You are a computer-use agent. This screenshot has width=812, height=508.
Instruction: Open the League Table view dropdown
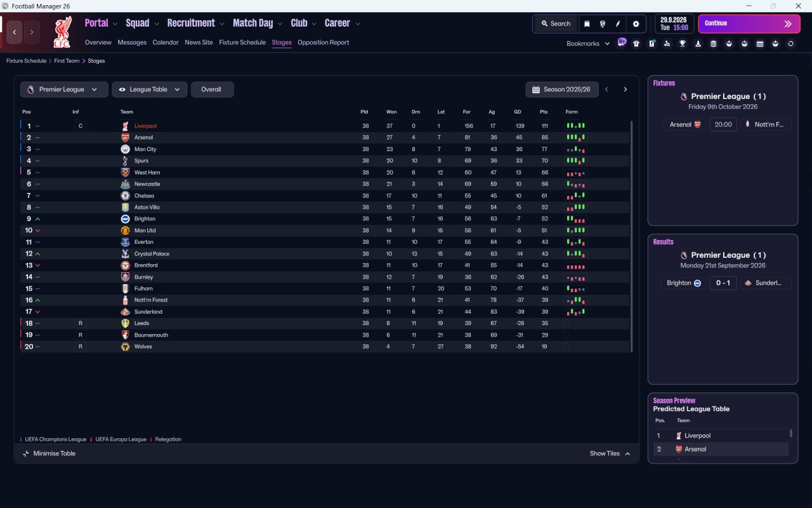click(x=150, y=90)
